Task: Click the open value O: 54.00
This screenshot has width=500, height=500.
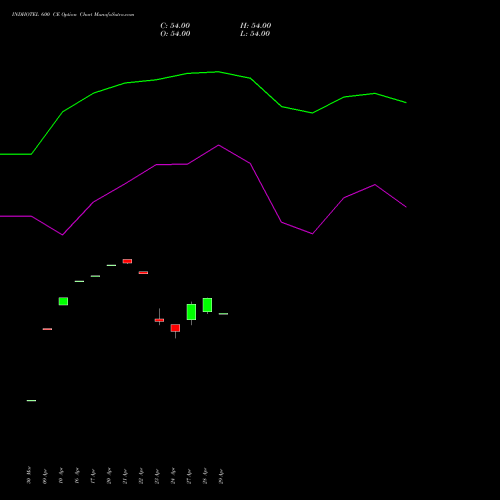Action: click(x=175, y=34)
